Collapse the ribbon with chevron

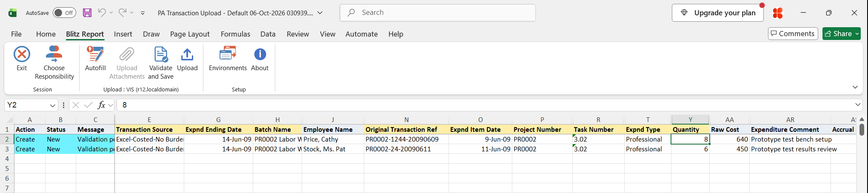855,87
